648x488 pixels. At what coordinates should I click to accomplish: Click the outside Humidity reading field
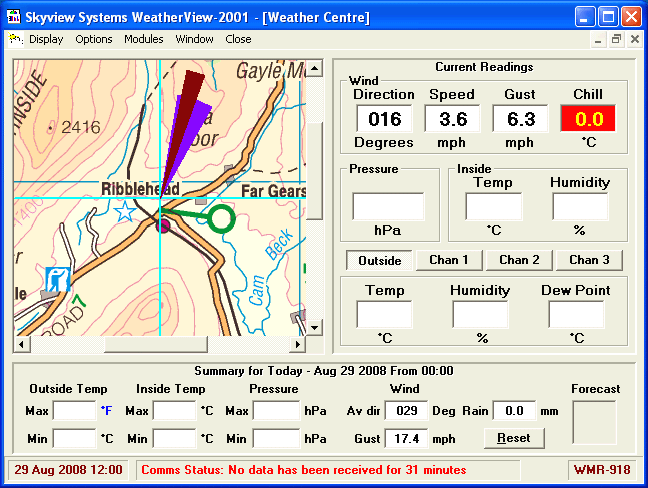coord(480,314)
